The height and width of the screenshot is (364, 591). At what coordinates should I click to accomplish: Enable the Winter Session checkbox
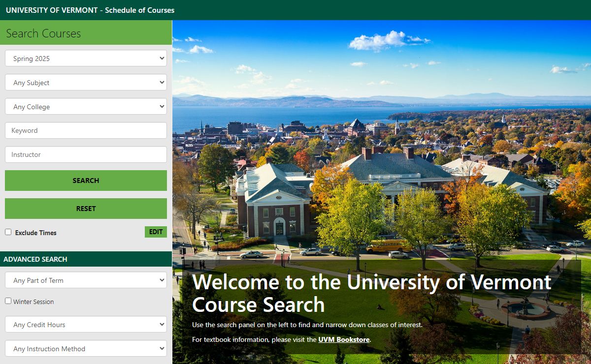[x=8, y=301]
